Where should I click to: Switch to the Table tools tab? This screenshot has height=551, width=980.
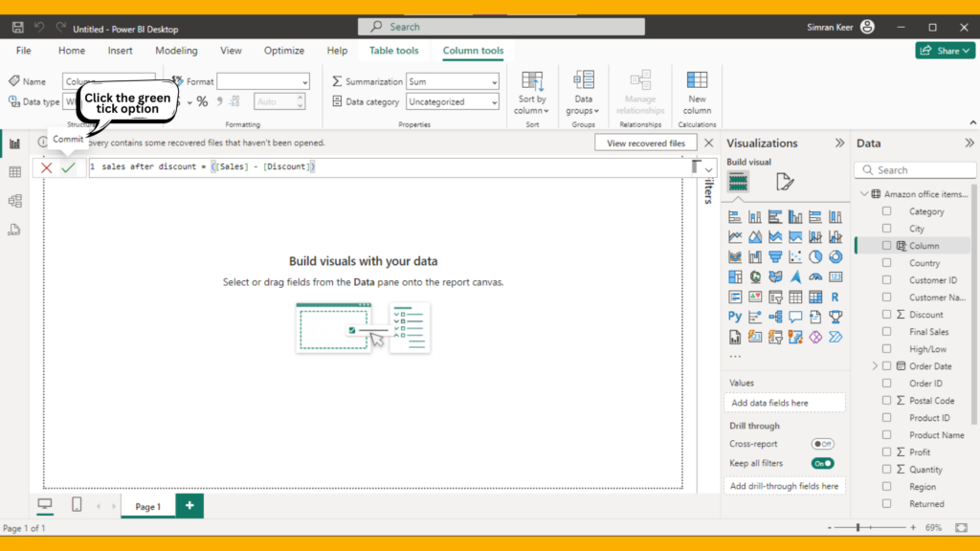coord(393,51)
